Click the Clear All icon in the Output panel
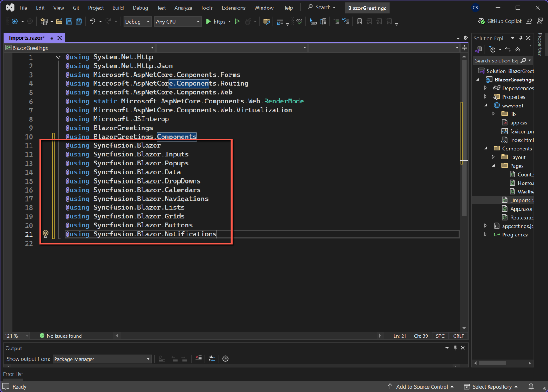The image size is (548, 392). click(x=198, y=359)
